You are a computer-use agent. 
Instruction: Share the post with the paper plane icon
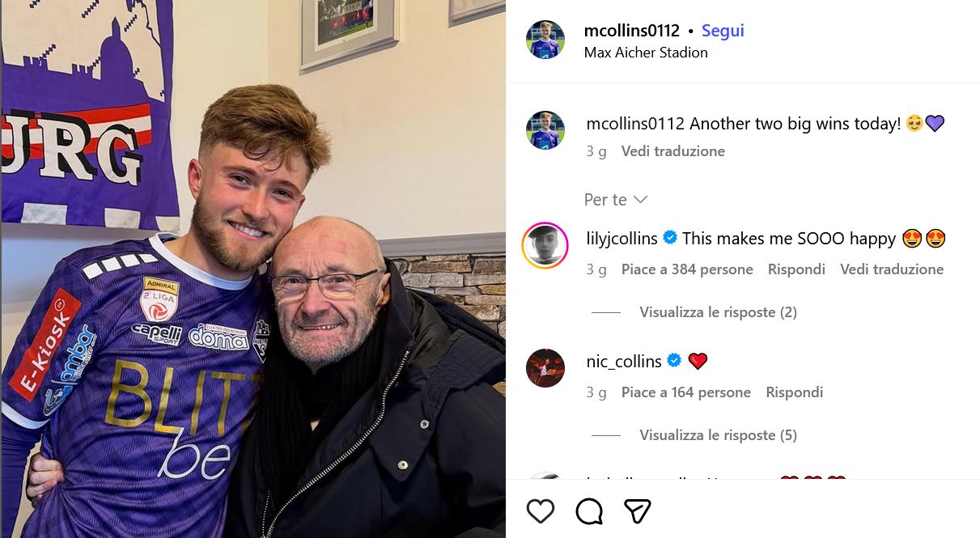click(x=638, y=511)
